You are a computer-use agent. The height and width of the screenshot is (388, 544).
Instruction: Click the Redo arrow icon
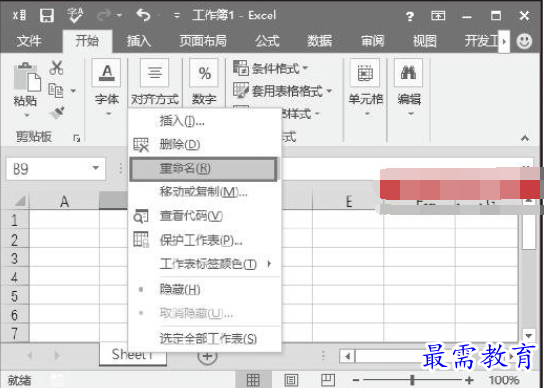coord(104,15)
